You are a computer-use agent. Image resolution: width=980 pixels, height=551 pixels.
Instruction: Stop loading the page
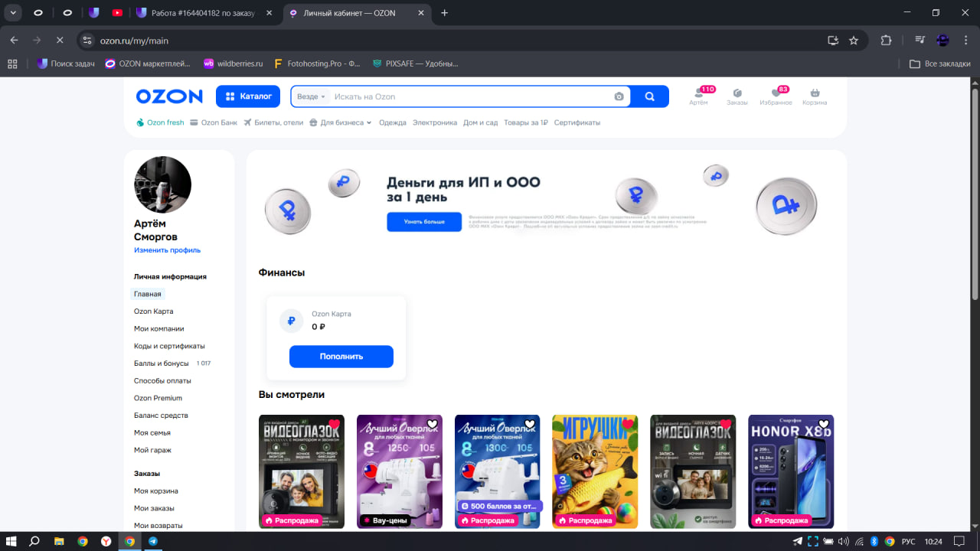click(60, 40)
